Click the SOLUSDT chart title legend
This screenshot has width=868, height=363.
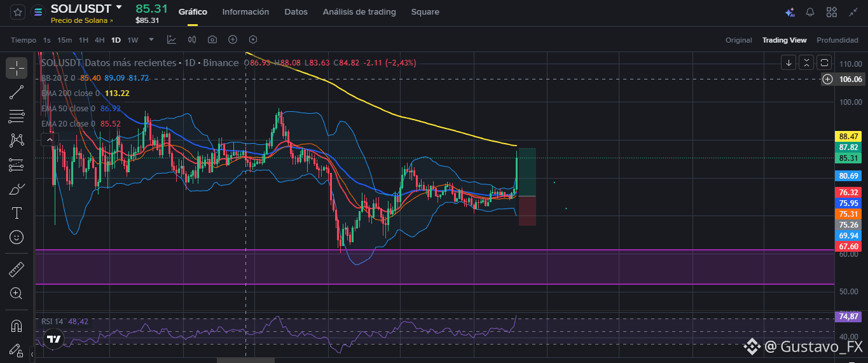coord(139,63)
